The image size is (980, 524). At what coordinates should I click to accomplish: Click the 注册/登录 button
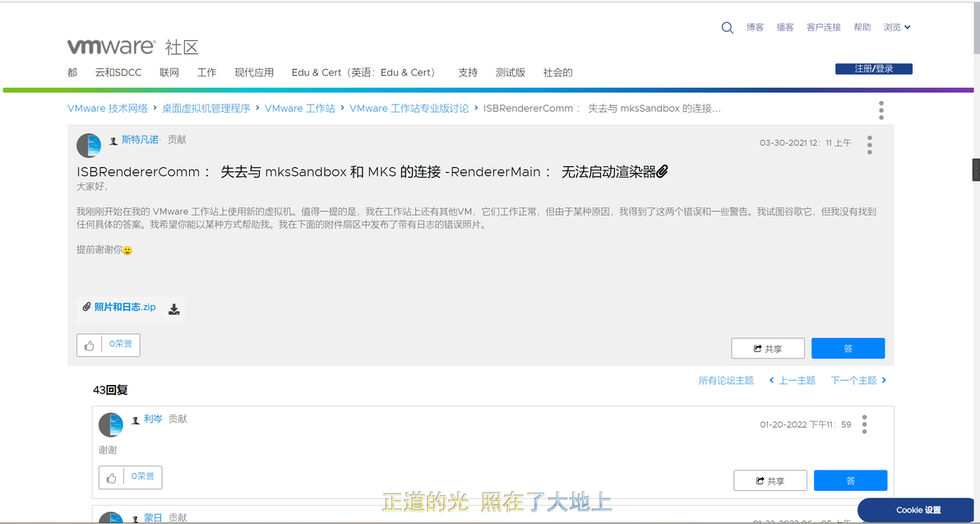pyautogui.click(x=874, y=69)
